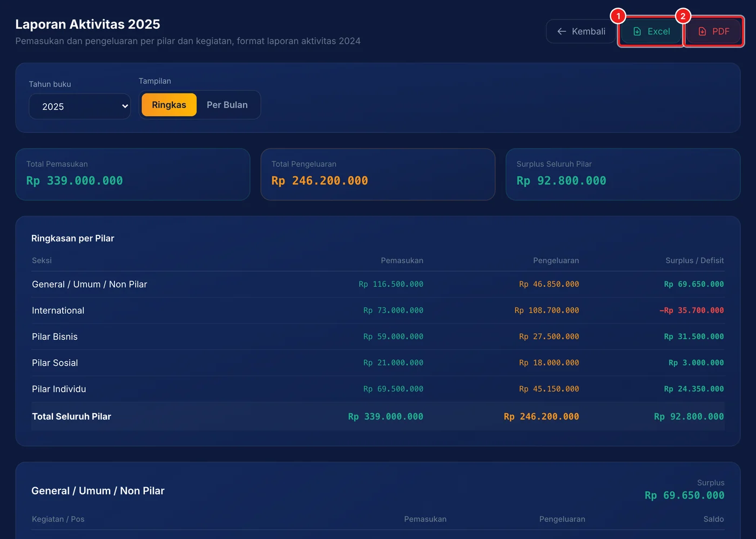
Task: Click the Surplus / Defisit column header
Action: 694,260
